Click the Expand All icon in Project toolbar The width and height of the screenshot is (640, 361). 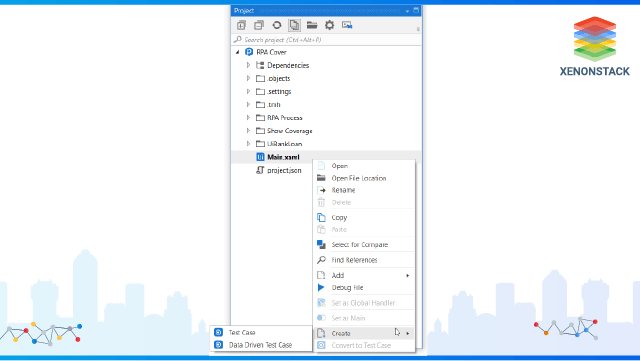pyautogui.click(x=241, y=25)
